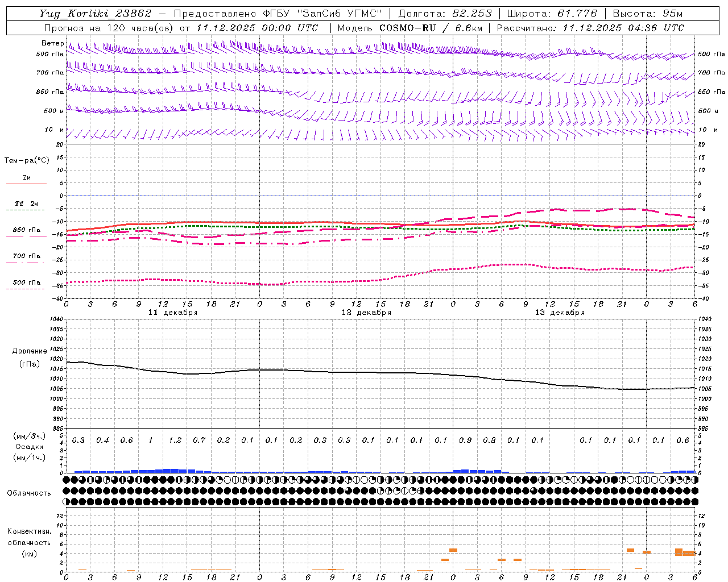The height and width of the screenshot is (582, 728).
Task: Click the Ветер panel label
Action: tap(52, 43)
